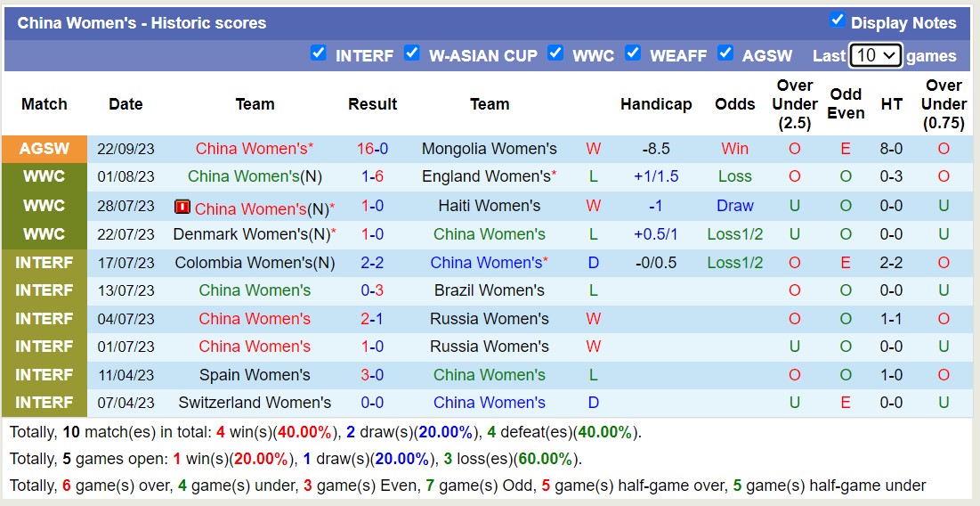Click the Switzerland Women's team link
Screen dimensions: 980x506
click(255, 403)
